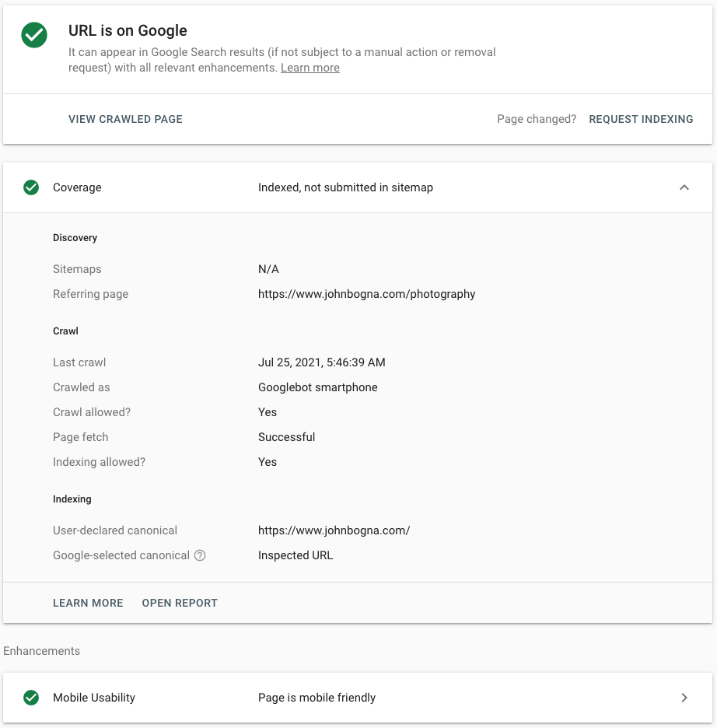717x728 pixels.
Task: Click the Crawl section heading
Action: coord(65,331)
